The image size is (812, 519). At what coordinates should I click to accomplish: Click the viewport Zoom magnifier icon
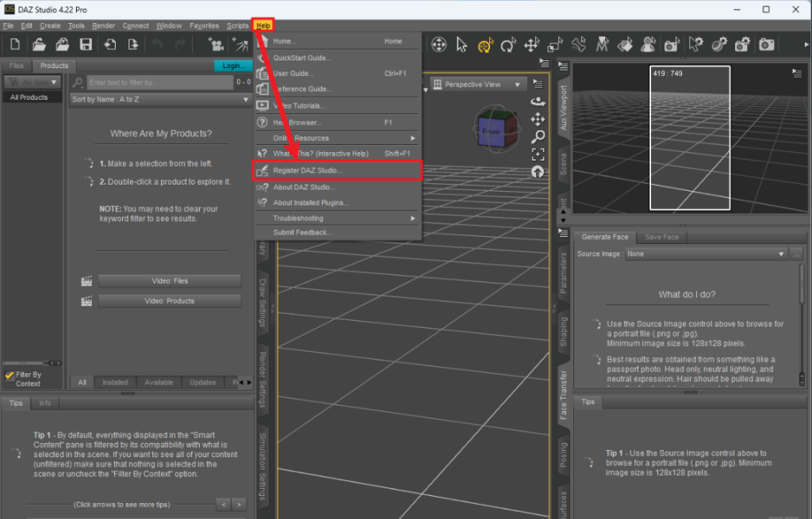(538, 136)
